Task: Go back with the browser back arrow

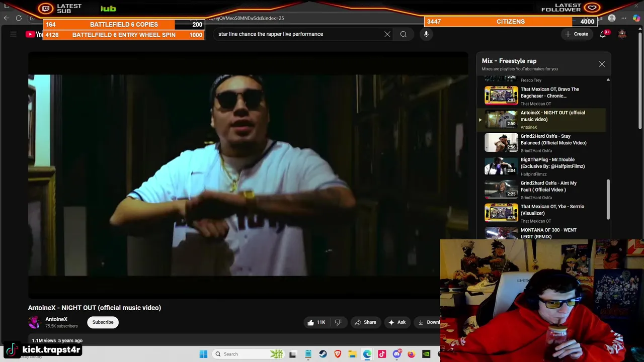Action: click(7, 18)
